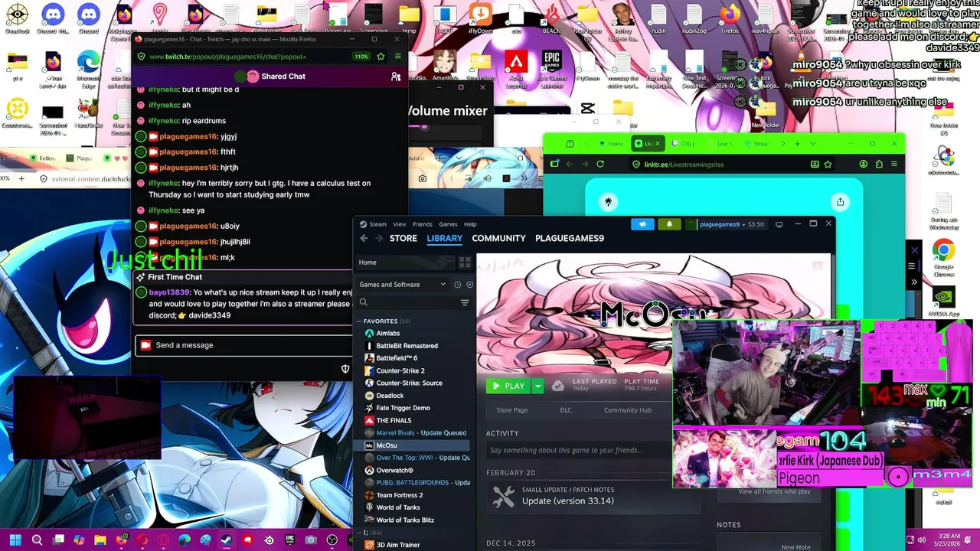
Task: Click the recent clock filter icon in Steam library
Action: [457, 285]
